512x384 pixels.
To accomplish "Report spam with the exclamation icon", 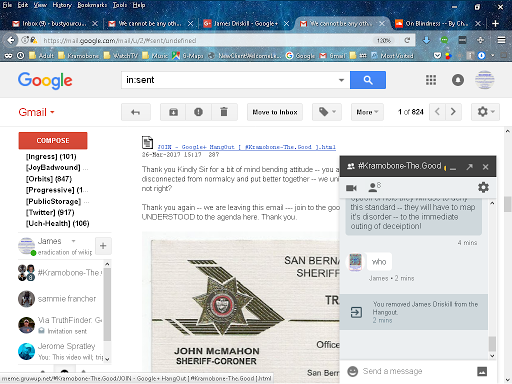I will 198,112.
